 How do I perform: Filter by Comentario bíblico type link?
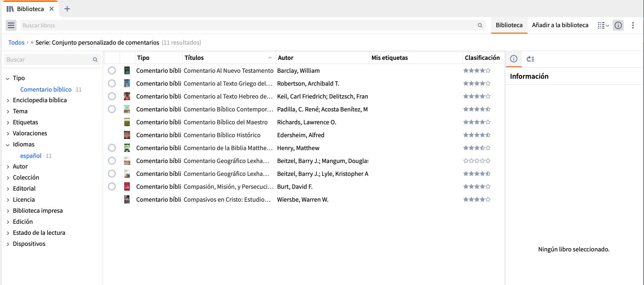[x=46, y=89]
